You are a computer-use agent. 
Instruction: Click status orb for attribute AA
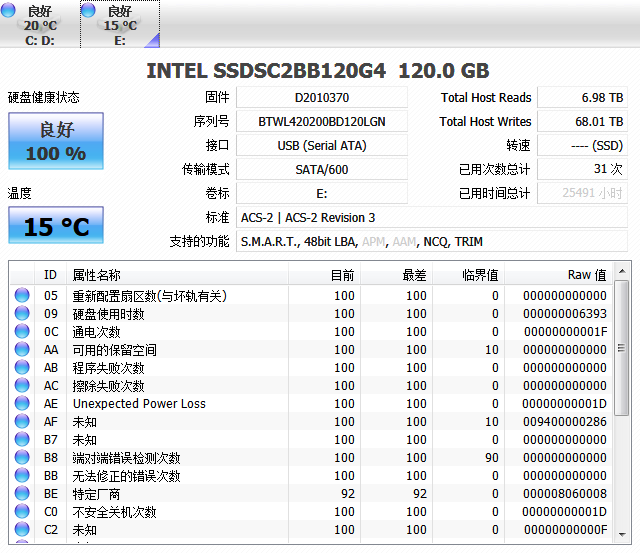pos(22,349)
